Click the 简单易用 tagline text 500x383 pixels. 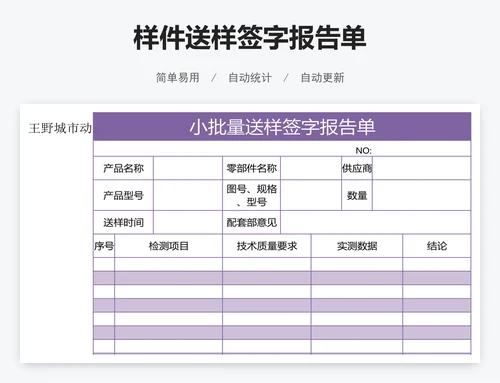tap(178, 78)
